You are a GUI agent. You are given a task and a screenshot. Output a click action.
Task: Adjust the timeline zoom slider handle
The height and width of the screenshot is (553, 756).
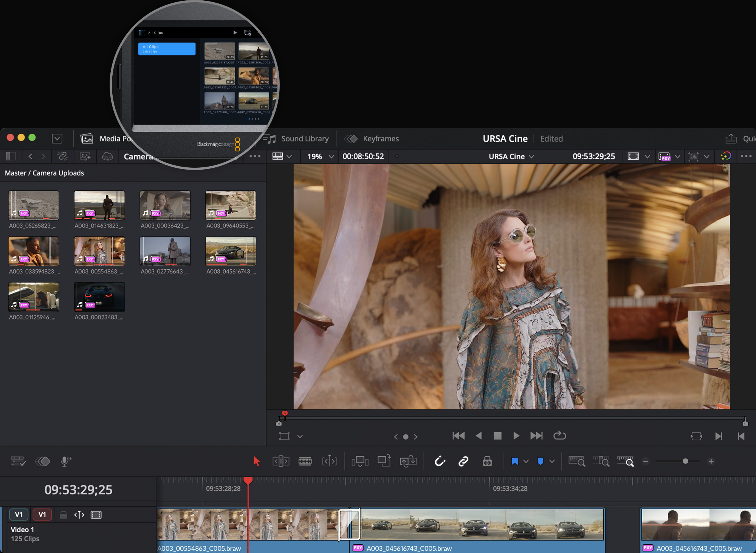685,461
